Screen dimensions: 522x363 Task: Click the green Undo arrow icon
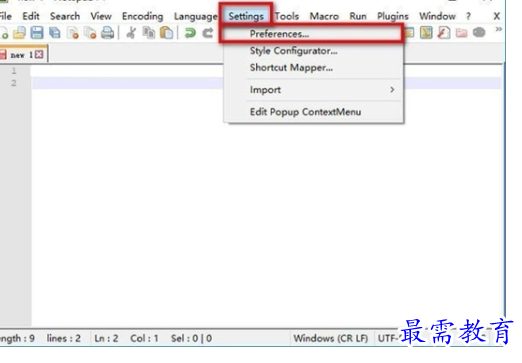(190, 33)
